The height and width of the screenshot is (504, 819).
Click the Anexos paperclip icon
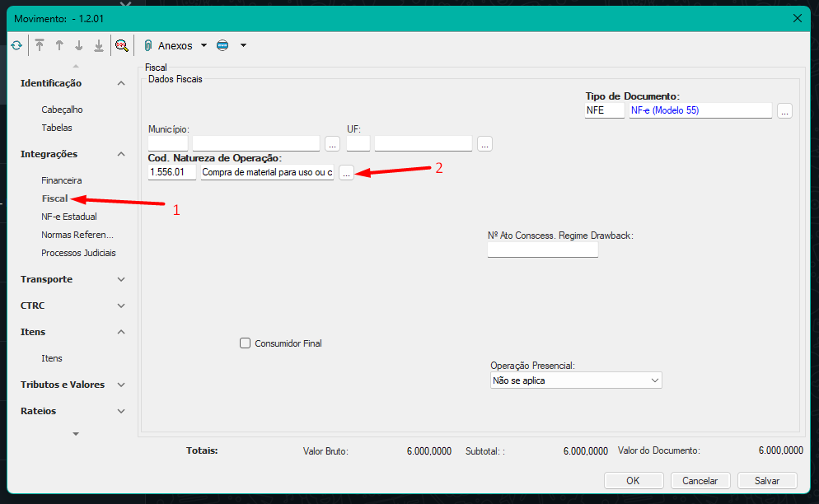pyautogui.click(x=148, y=45)
